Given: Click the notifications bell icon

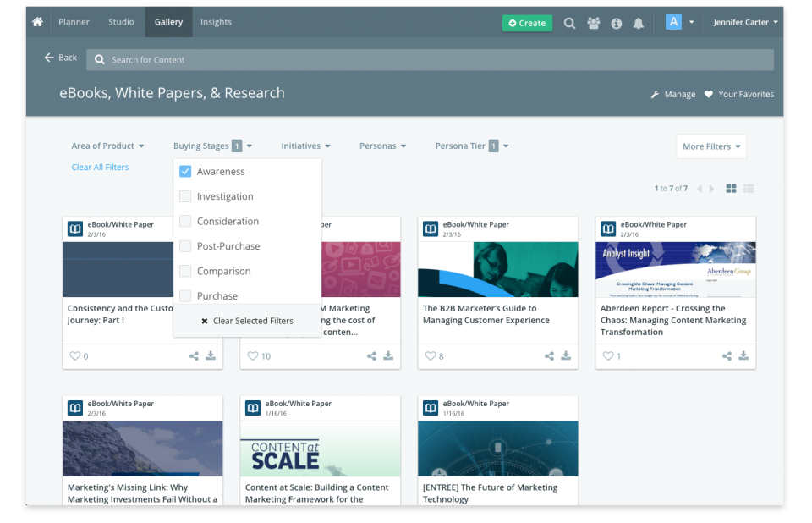Looking at the screenshot, I should tap(639, 22).
